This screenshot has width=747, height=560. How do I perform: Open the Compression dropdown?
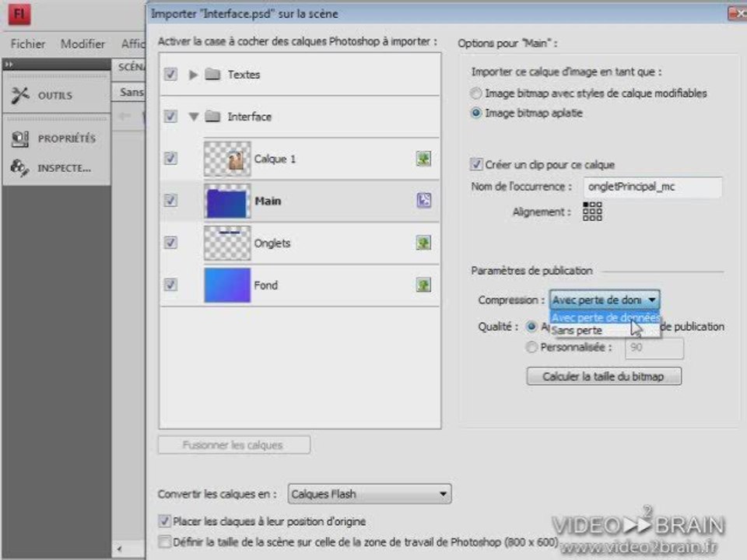point(604,300)
